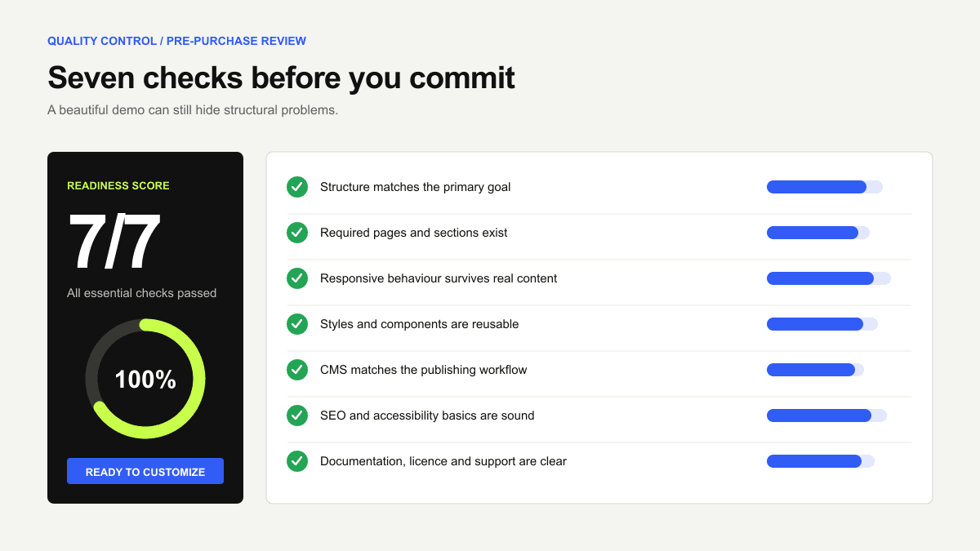Click the check icon for Styles and components are reusable
The image size is (980, 551).
click(x=297, y=324)
